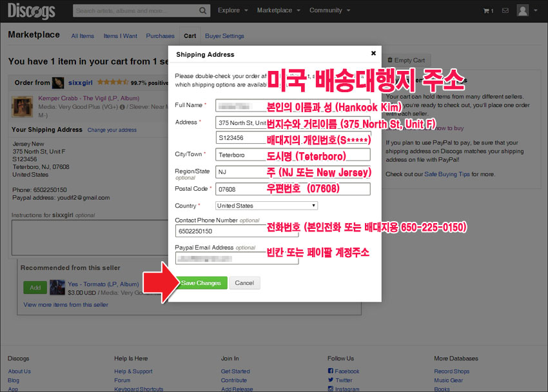Cancel the shipping address dialog
The width and height of the screenshot is (548, 392).
click(244, 282)
